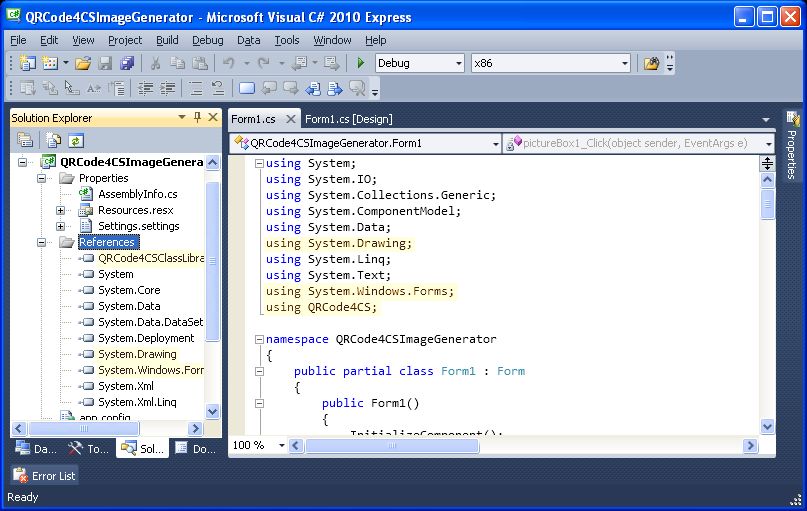The width and height of the screenshot is (807, 511).
Task: Collapse the namespace QRCode4CSImageGenerator outline region
Action: 259,340
